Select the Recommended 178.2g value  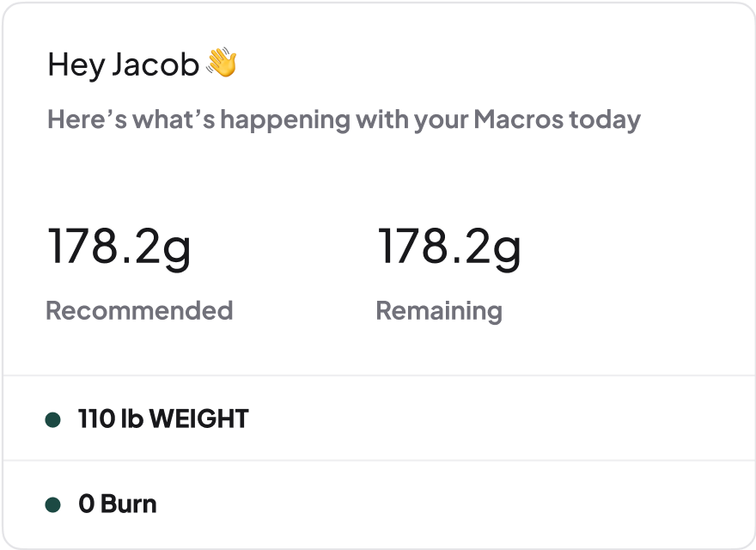pos(119,247)
